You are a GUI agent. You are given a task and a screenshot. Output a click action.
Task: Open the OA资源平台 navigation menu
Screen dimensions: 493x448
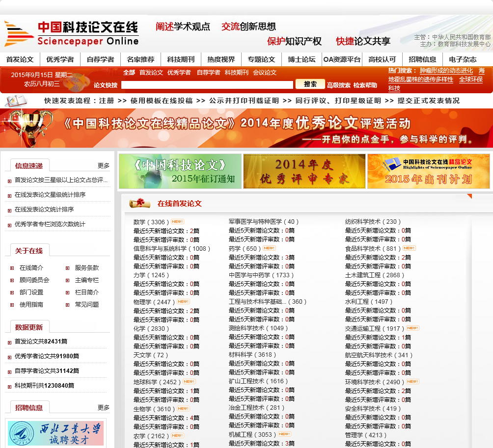tap(342, 59)
